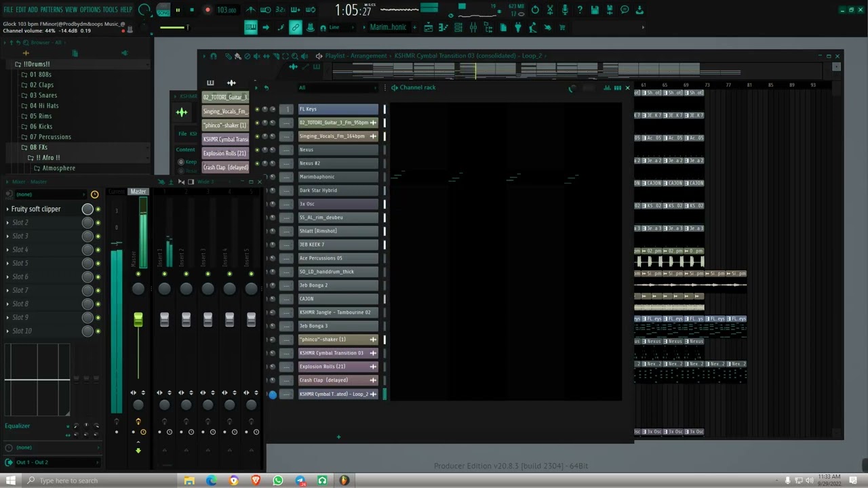Click the add channel plus button
This screenshot has height=488, width=868.
(x=338, y=436)
